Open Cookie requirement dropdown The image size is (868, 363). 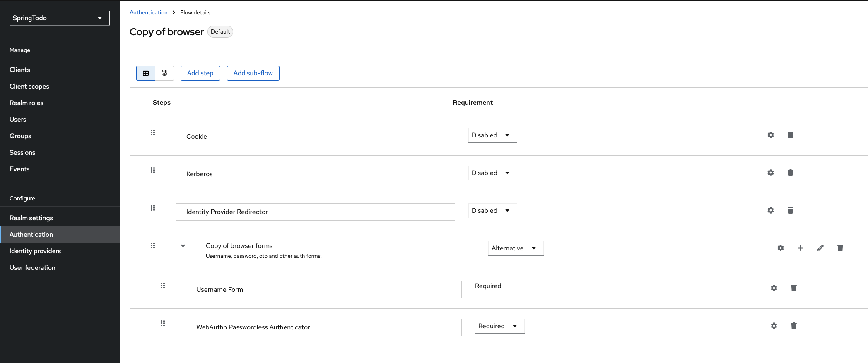click(x=492, y=135)
